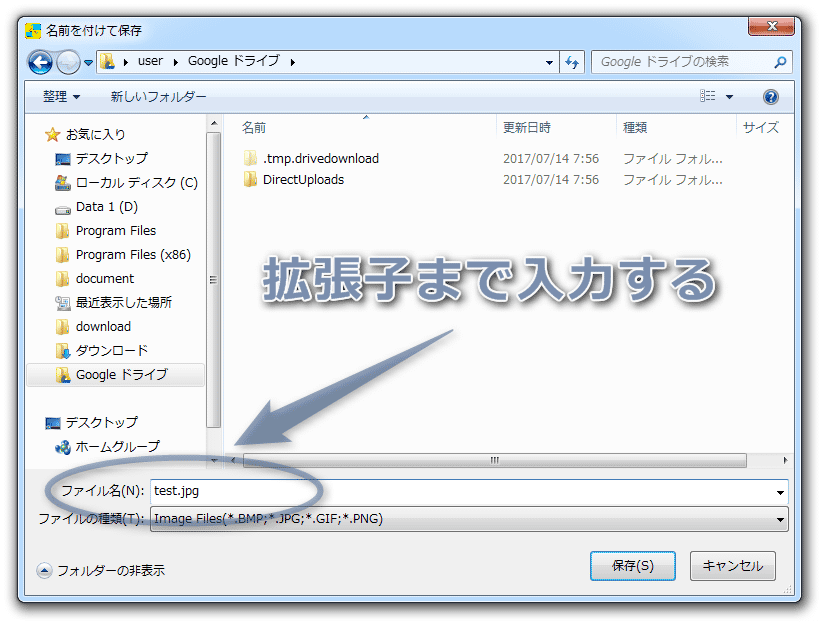
Task: Click the Local Disk C drive icon
Action: (62, 183)
